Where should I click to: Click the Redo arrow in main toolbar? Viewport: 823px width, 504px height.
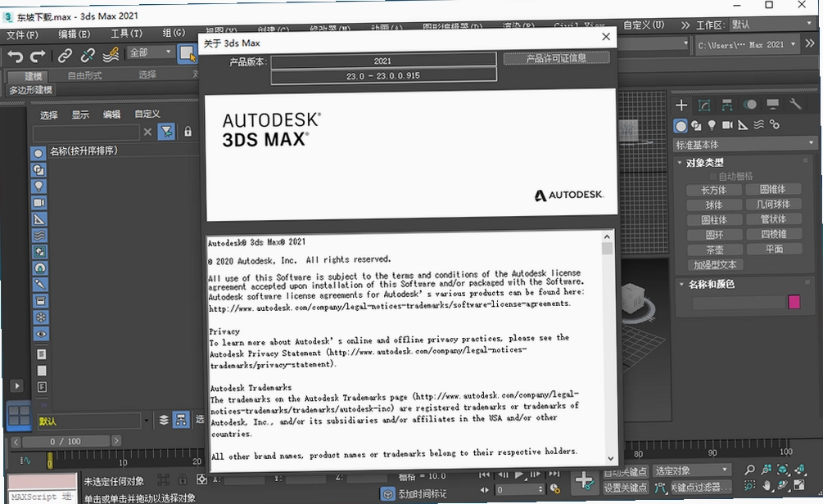[x=38, y=56]
